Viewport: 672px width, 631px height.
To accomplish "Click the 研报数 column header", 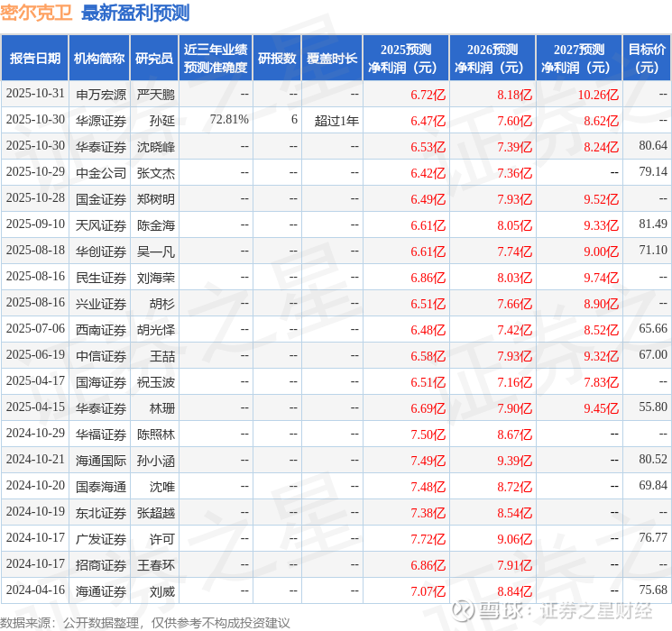I will [x=277, y=59].
